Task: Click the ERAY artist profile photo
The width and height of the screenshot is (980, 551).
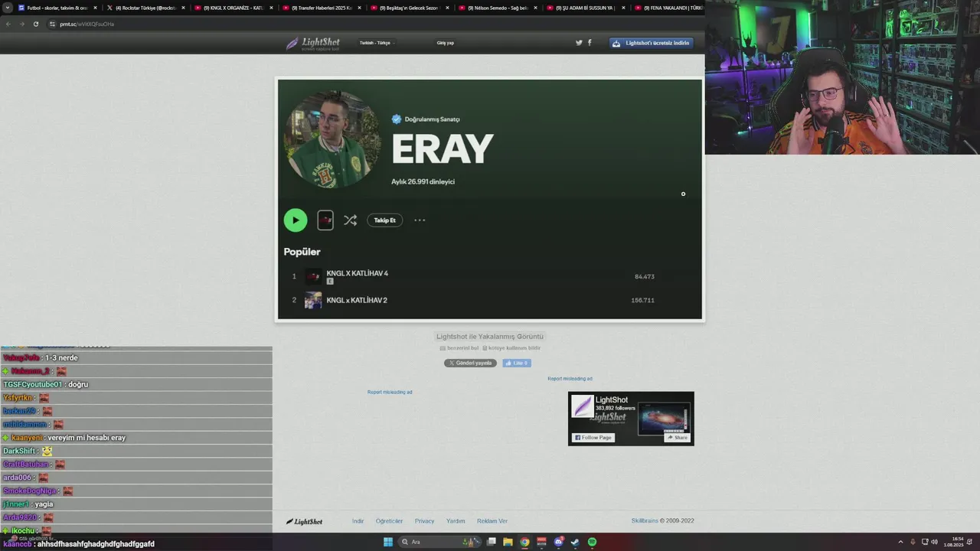Action: coord(332,139)
